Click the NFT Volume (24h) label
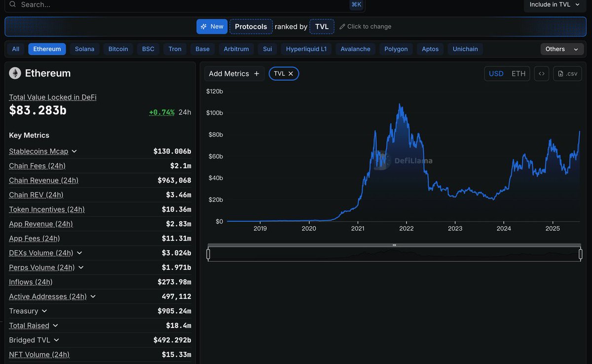The height and width of the screenshot is (364, 592). coord(39,355)
